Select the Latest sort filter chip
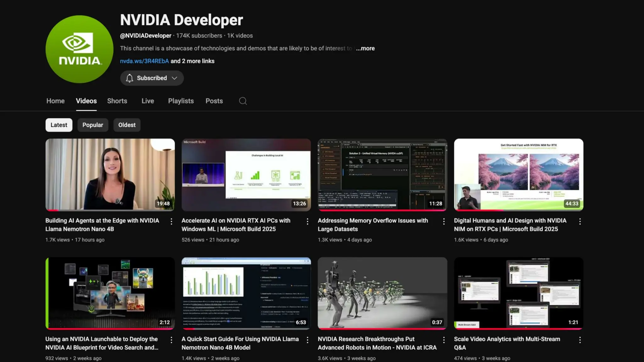Screen dimensions: 644x362 (x=59, y=125)
